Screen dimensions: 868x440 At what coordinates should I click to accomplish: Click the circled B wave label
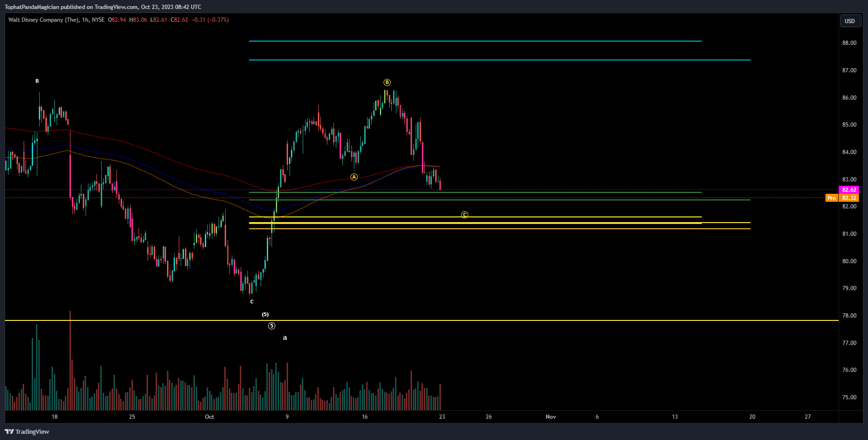(x=387, y=83)
